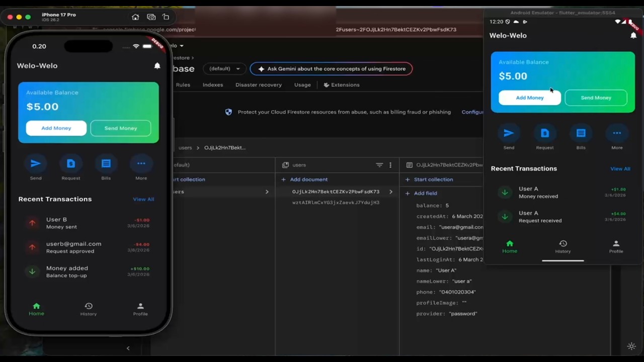
Task: Tap View All link on iPhone transactions
Action: [x=143, y=199]
